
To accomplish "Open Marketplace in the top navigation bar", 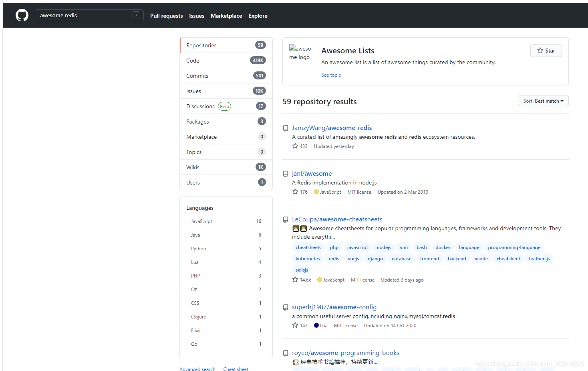I will (226, 16).
